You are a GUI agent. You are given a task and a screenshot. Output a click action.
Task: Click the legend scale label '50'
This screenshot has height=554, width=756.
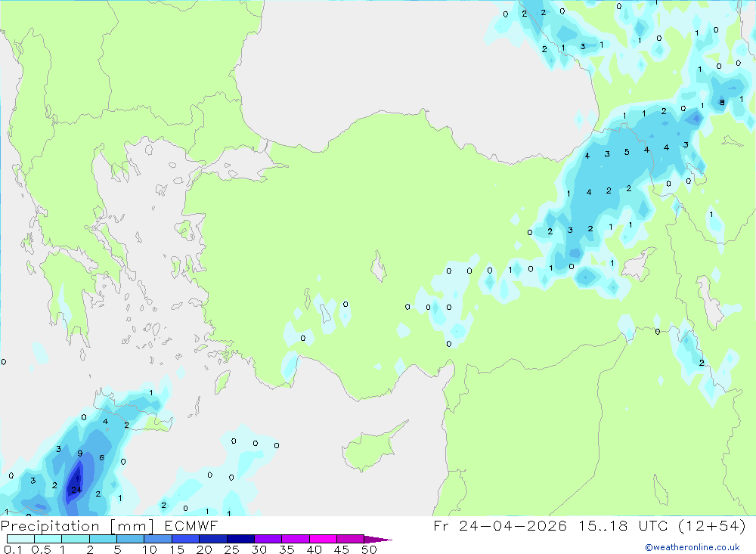[x=369, y=549]
